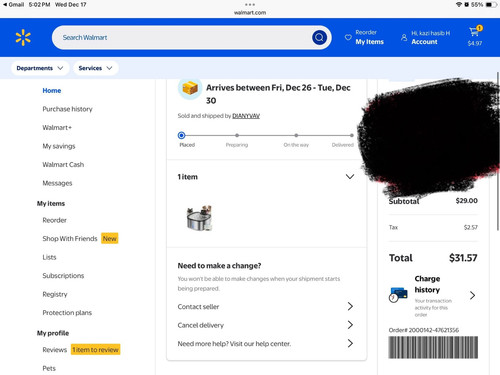
Task: Tap the three-dot multitasking indicator
Action: coord(250,5)
